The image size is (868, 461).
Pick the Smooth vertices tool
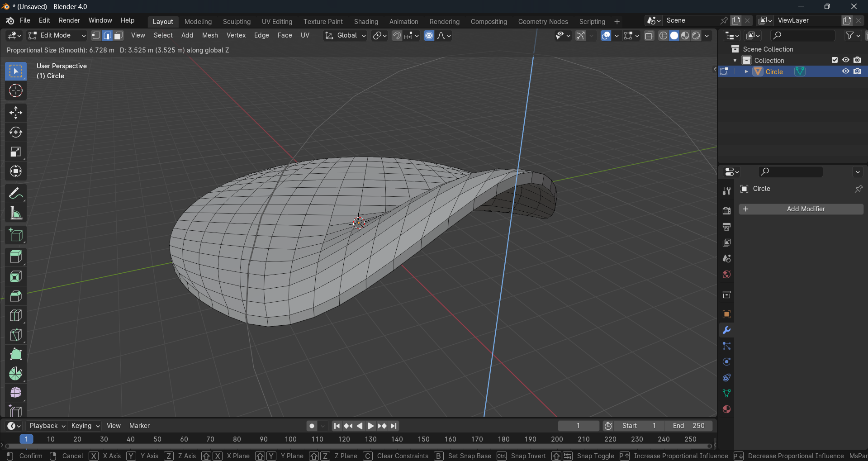(16, 393)
